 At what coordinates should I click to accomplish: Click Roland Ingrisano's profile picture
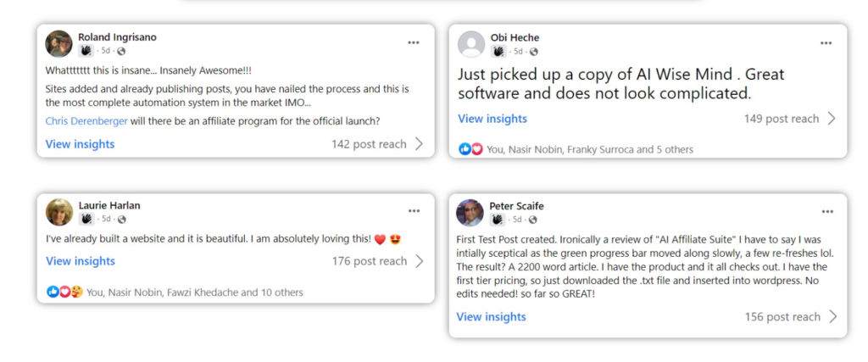[58, 44]
